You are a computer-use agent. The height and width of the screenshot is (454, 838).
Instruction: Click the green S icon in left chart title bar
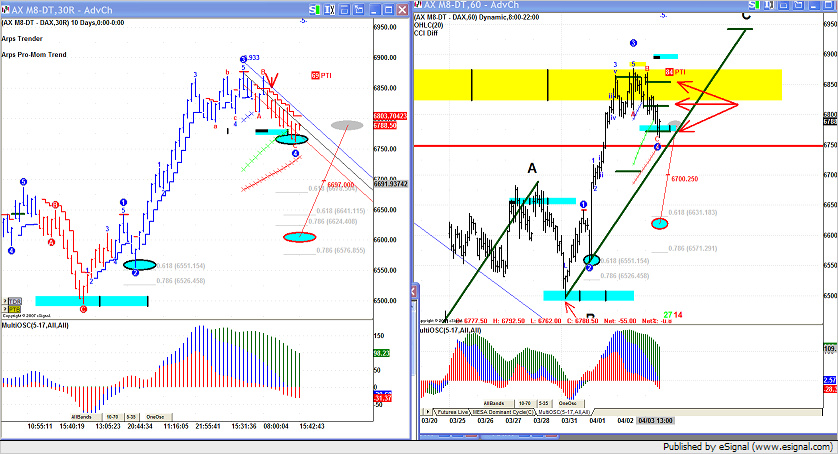(316, 8)
